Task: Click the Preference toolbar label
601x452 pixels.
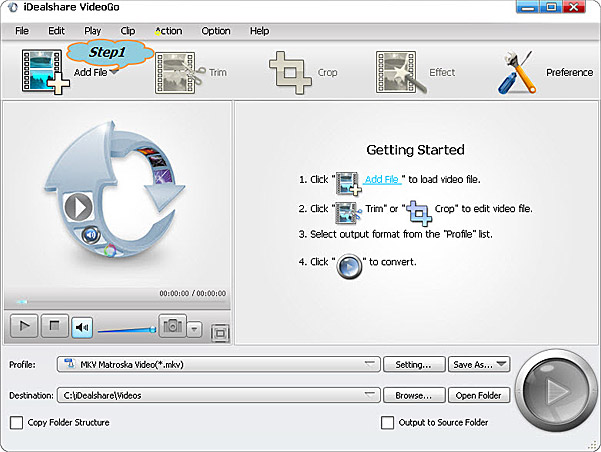Action: [x=570, y=72]
